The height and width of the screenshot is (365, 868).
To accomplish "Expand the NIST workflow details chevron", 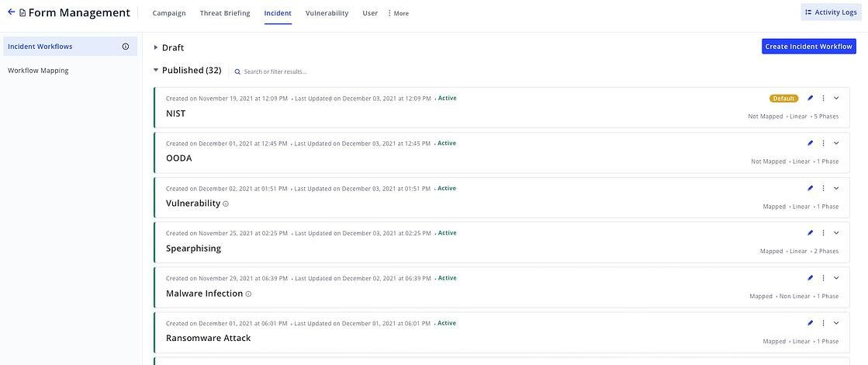I will tap(836, 99).
